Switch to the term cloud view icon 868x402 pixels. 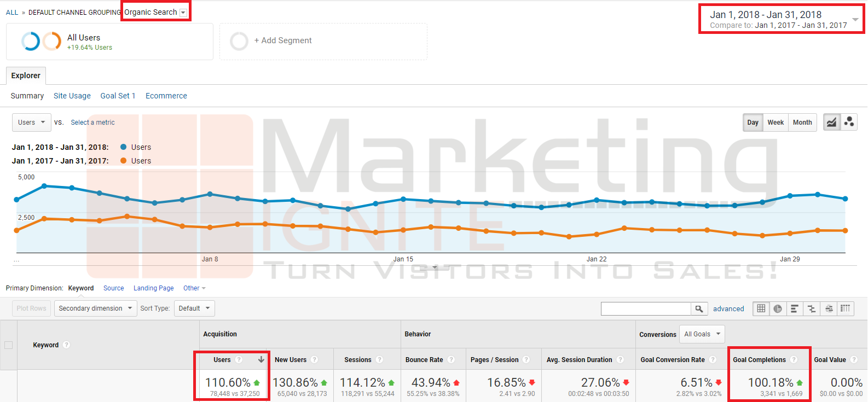[829, 308]
